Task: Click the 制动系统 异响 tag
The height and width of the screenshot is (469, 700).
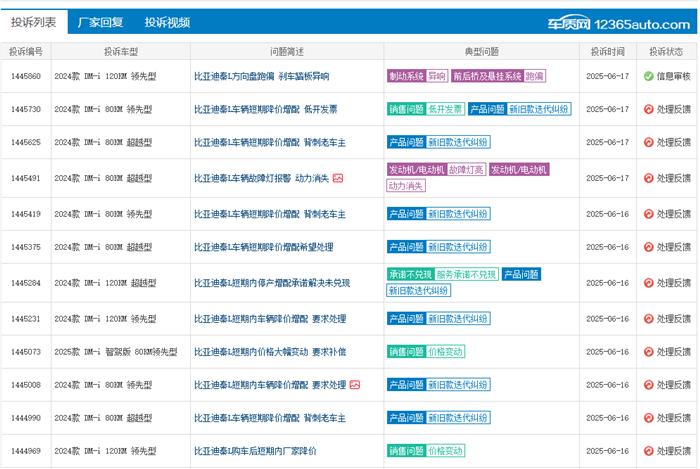Action: click(x=417, y=76)
